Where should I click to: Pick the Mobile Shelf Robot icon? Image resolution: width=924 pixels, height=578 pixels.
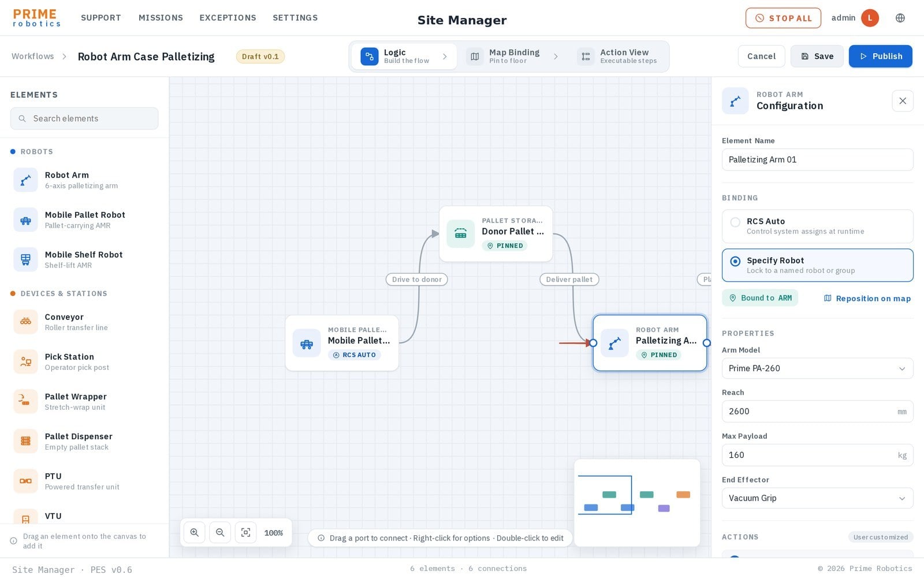point(25,260)
